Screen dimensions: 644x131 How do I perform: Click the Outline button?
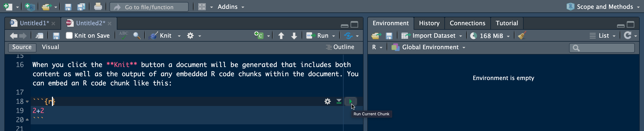[x=340, y=47]
